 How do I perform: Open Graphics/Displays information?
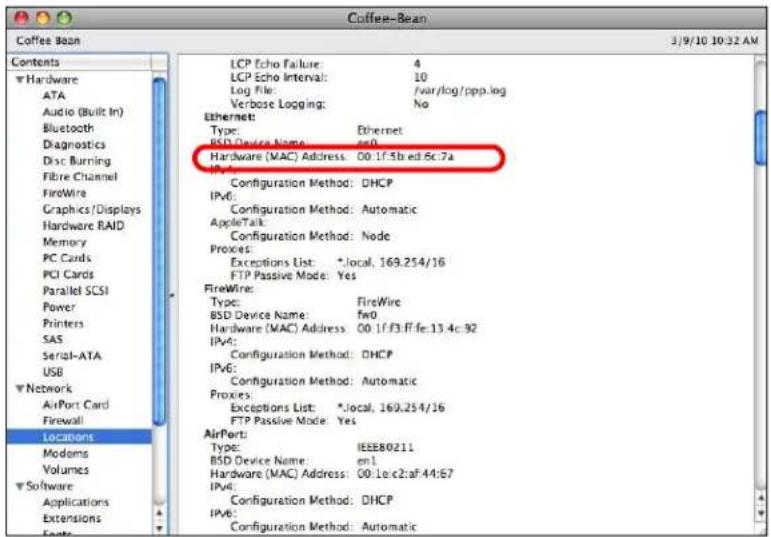[92, 209]
